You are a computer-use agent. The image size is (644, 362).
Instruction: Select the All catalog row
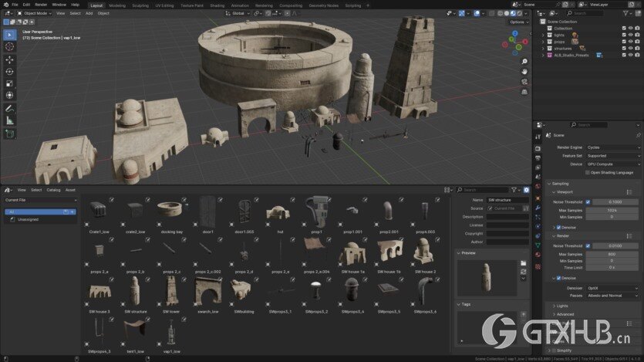(x=40, y=212)
